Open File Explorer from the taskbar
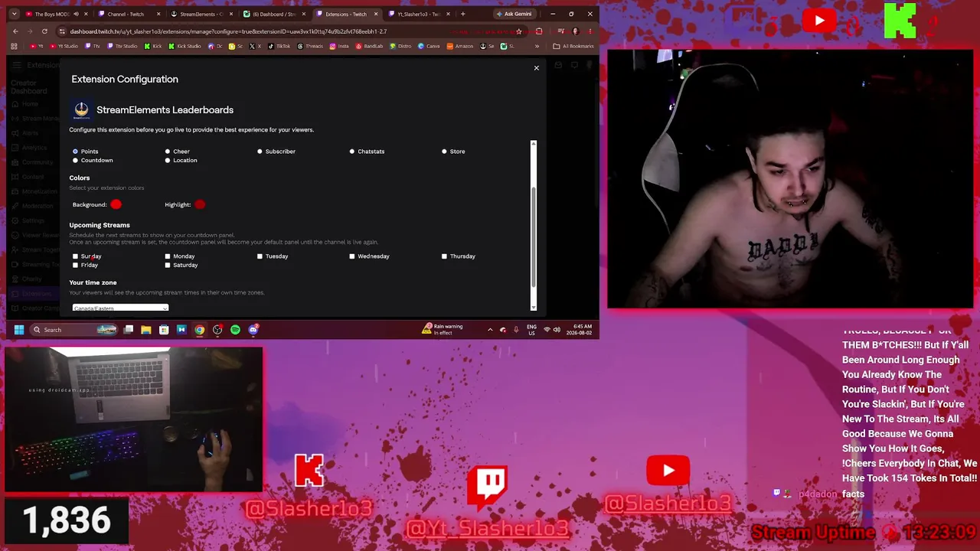 pos(146,330)
